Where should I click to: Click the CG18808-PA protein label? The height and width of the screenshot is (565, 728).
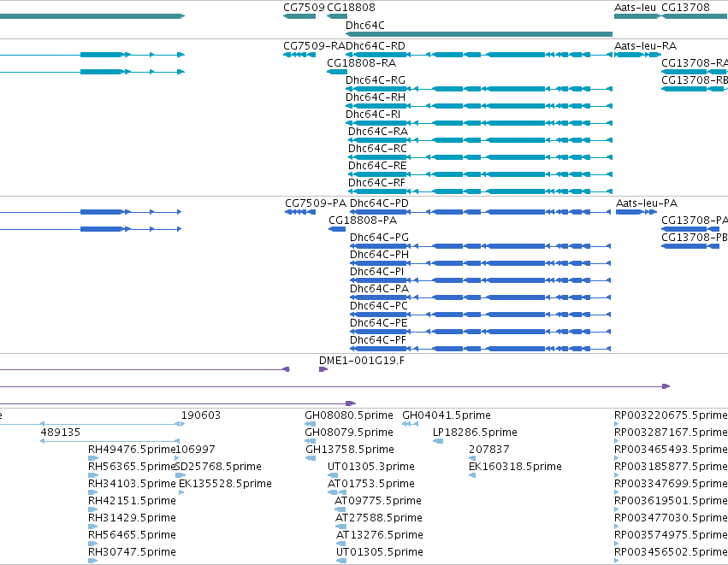pos(363,221)
